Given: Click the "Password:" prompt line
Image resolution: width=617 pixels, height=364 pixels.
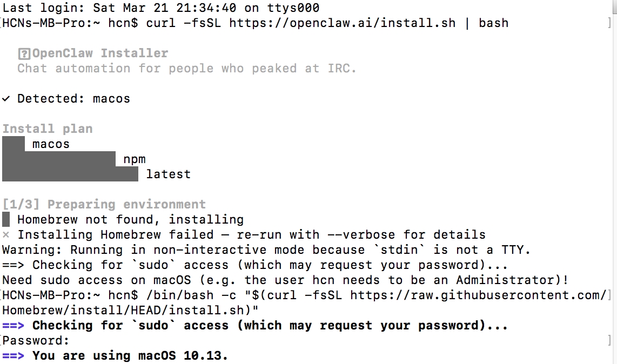Looking at the screenshot, I should 36,341.
